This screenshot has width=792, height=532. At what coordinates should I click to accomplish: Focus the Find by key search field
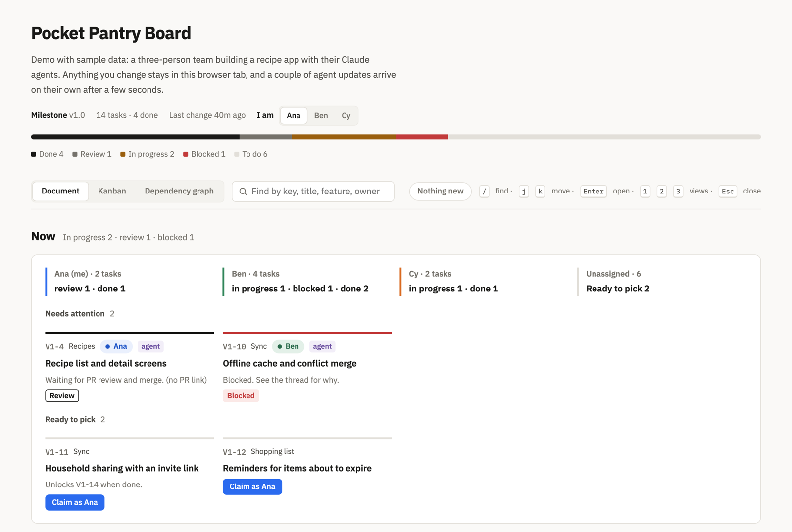(x=313, y=192)
